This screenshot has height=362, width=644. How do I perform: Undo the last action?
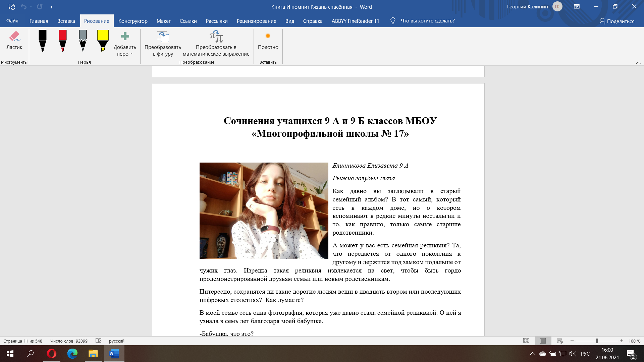(23, 7)
